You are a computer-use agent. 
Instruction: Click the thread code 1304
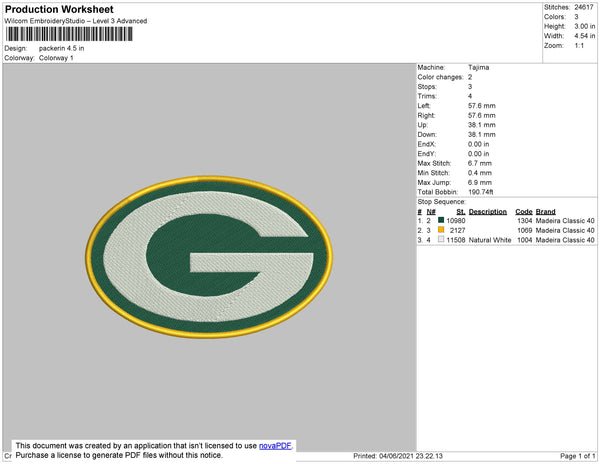pos(525,221)
